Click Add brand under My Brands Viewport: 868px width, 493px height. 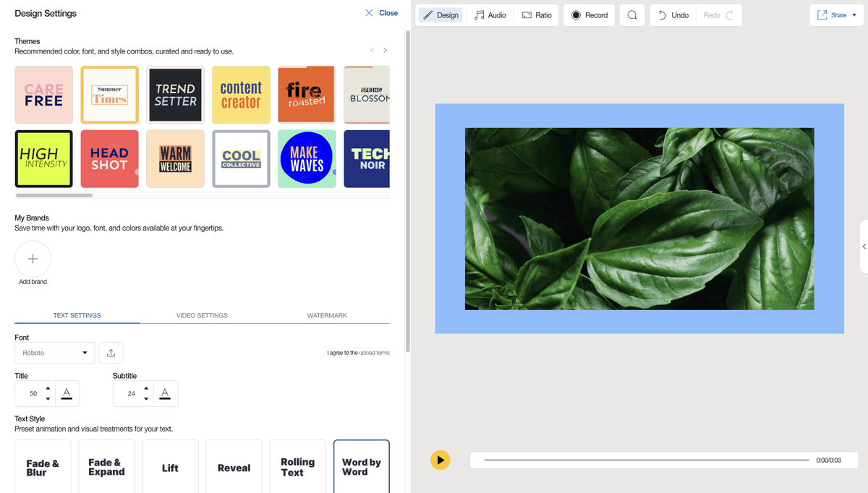pos(33,259)
